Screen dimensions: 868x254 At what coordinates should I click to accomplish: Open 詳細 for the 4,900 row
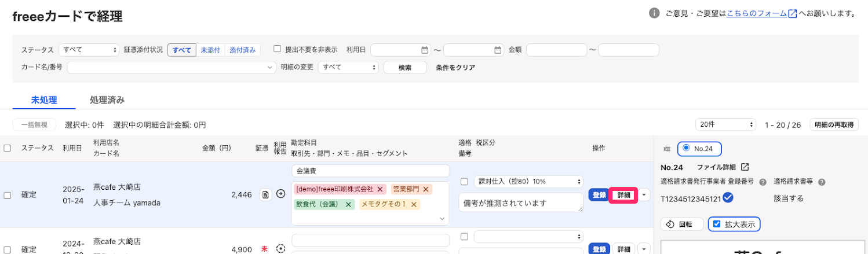point(624,249)
